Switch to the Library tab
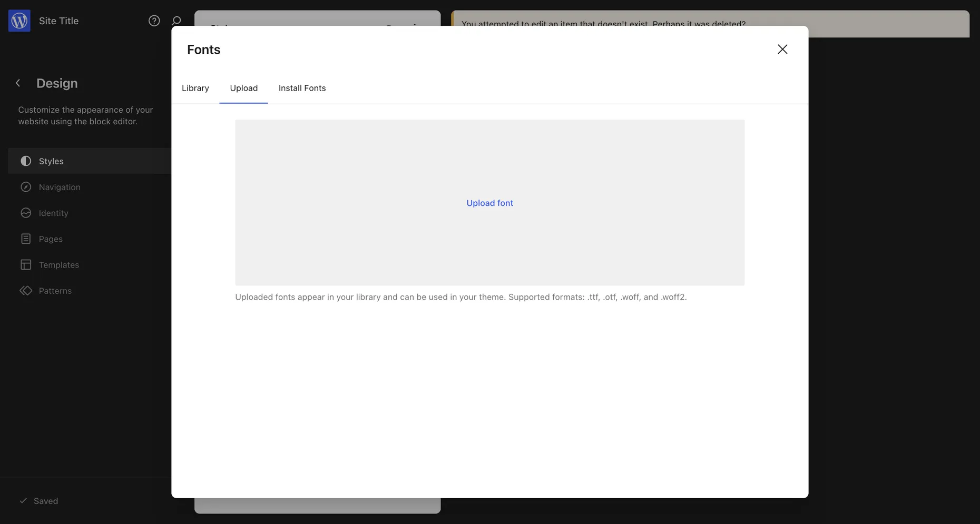This screenshot has height=524, width=980. [195, 88]
